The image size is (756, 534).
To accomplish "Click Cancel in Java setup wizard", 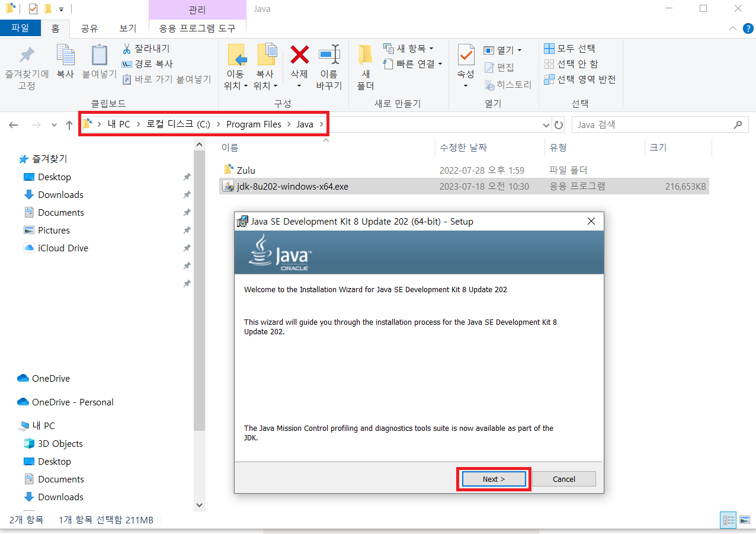I will [x=564, y=479].
